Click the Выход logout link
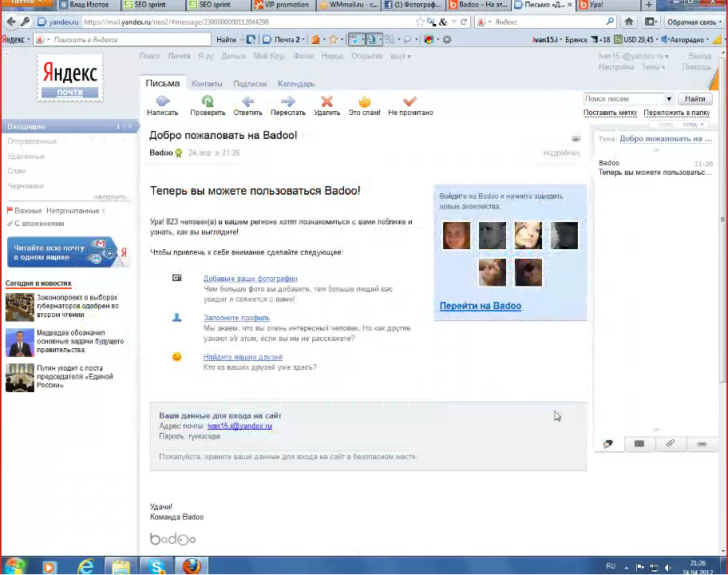Image resolution: width=728 pixels, height=575 pixels. 699,56
